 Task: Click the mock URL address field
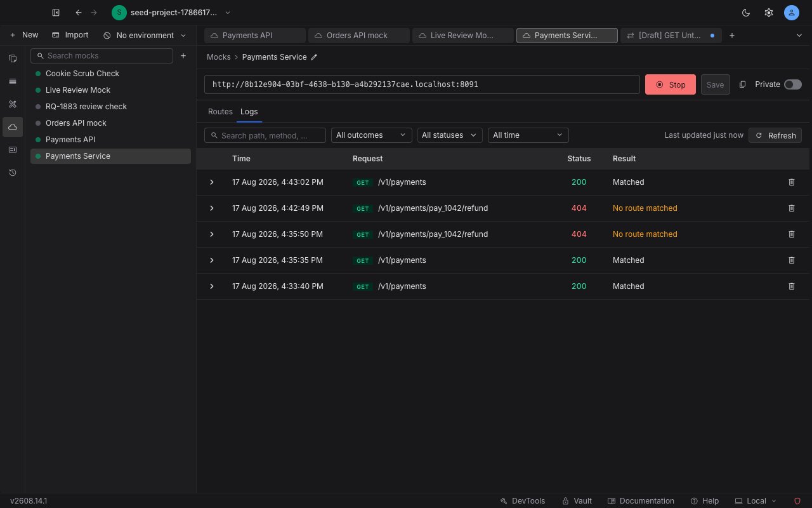[x=422, y=84]
